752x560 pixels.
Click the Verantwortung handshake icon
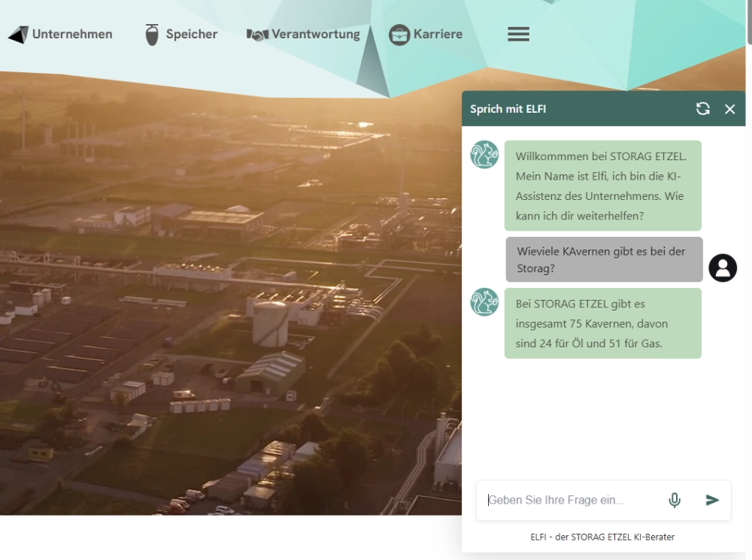(x=257, y=35)
